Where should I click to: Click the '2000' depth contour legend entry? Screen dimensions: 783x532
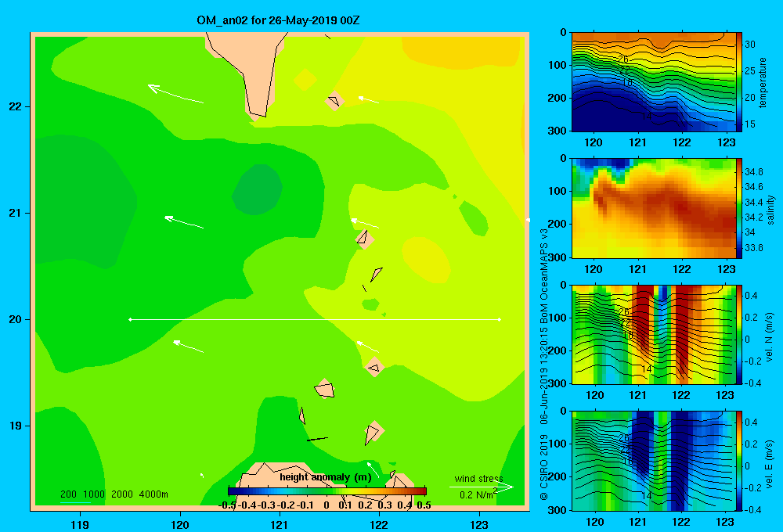122,494
